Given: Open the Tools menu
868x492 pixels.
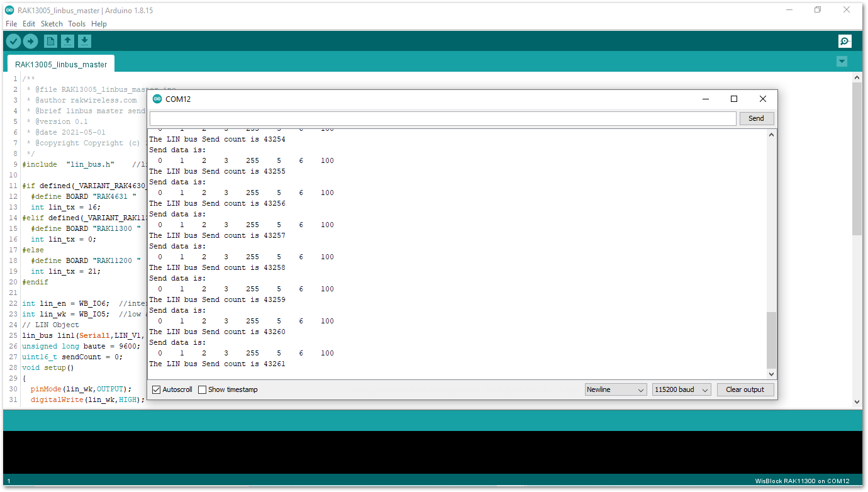Looking at the screenshot, I should point(77,24).
